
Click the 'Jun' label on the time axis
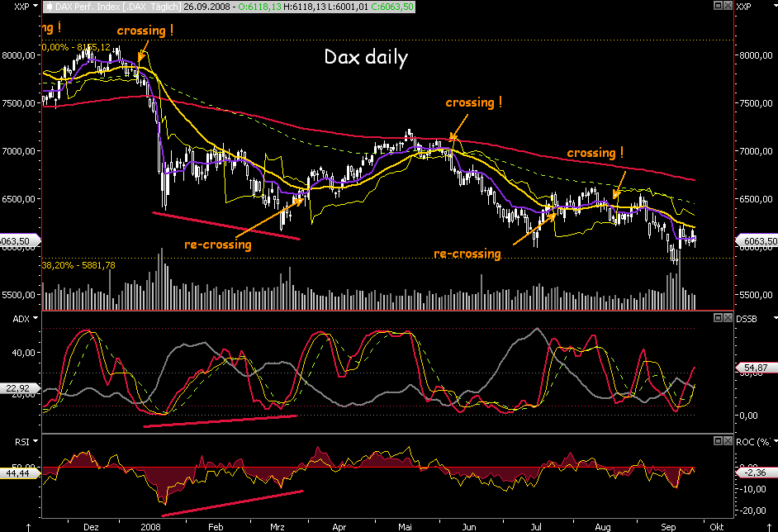[x=469, y=527]
